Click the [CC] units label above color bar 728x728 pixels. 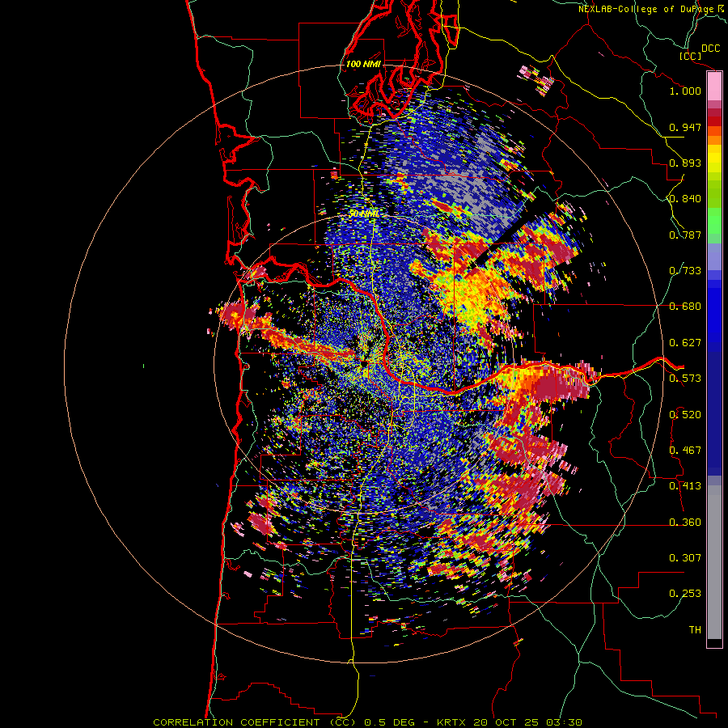[690, 56]
